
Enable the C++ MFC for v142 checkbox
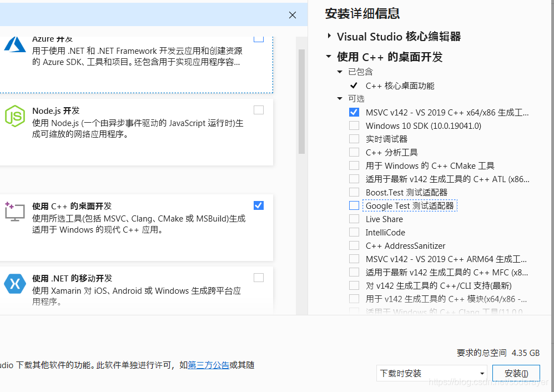point(354,272)
